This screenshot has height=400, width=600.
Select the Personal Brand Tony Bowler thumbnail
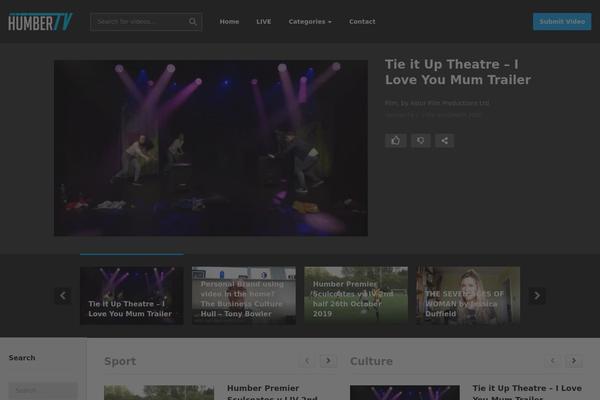[244, 295]
